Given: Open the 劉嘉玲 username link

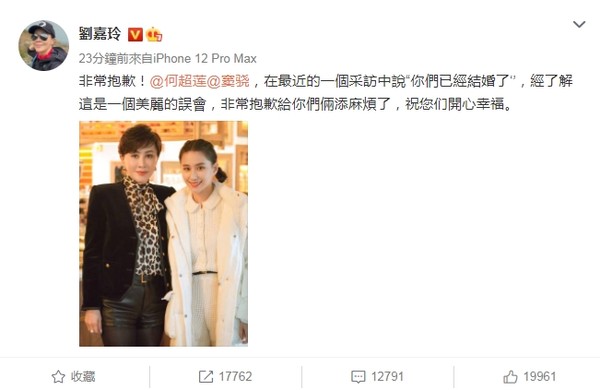Looking at the screenshot, I should pos(100,34).
